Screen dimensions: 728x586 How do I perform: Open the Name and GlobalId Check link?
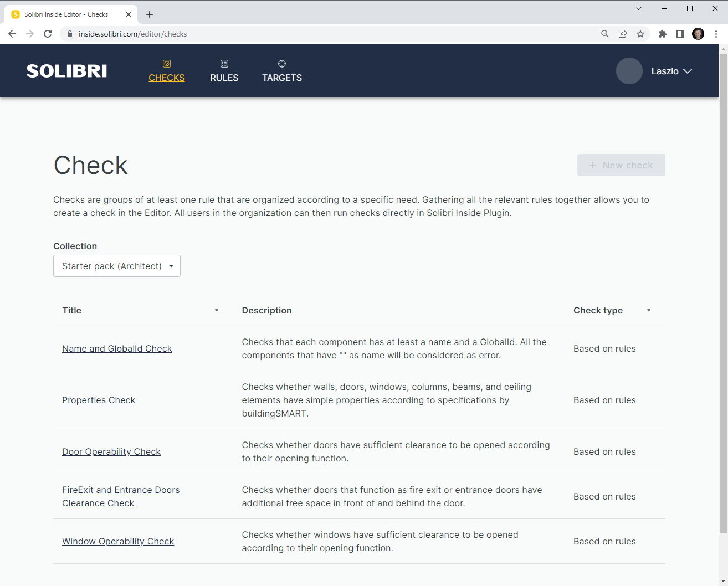[117, 348]
